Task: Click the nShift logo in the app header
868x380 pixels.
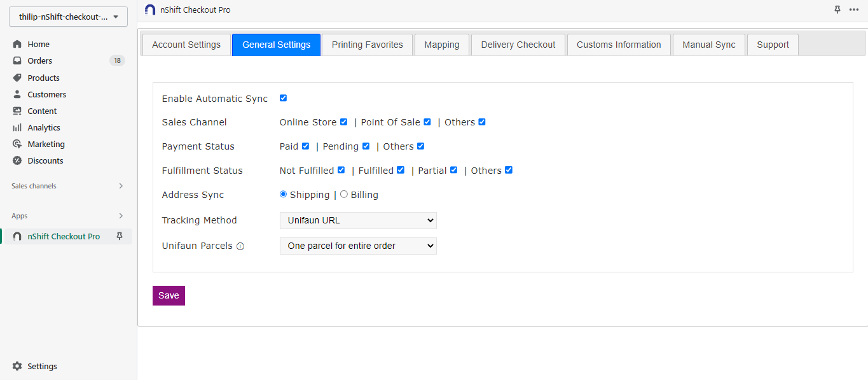Action: point(150,10)
